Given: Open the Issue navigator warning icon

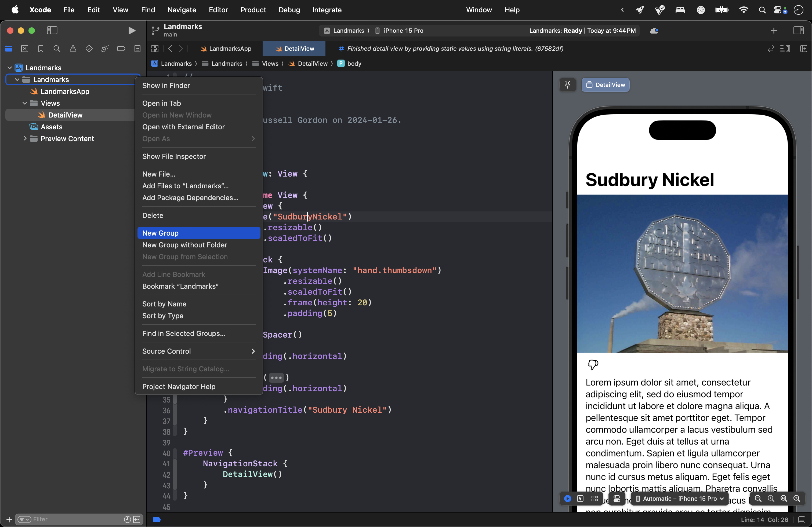Looking at the screenshot, I should [x=73, y=49].
